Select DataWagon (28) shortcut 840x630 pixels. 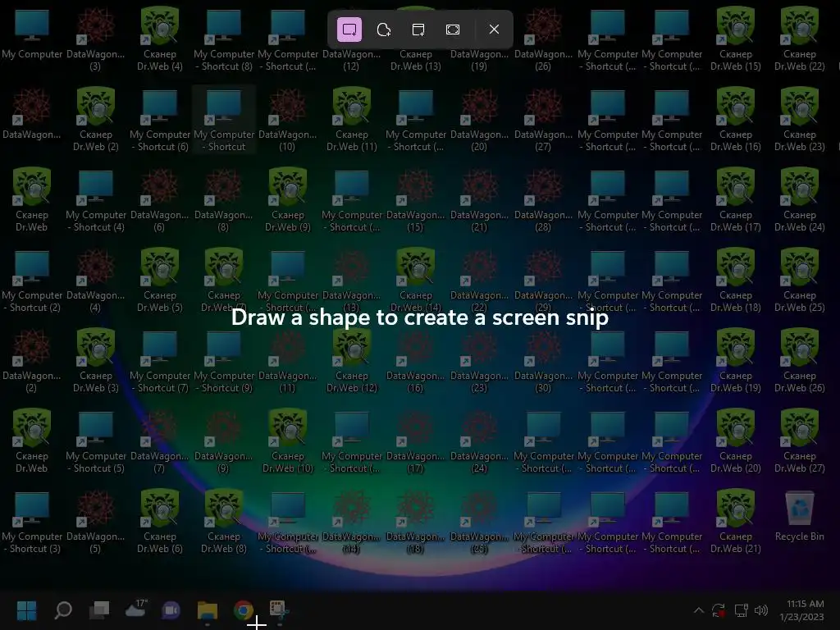point(543,200)
